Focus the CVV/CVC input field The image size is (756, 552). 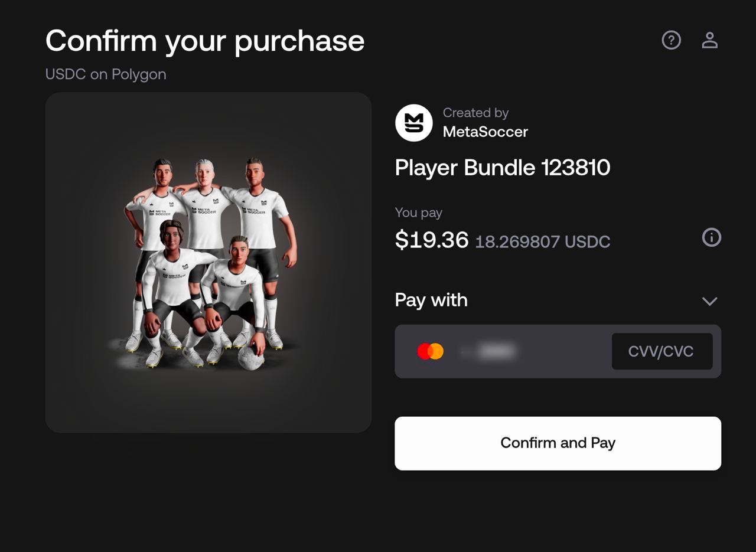pos(661,351)
